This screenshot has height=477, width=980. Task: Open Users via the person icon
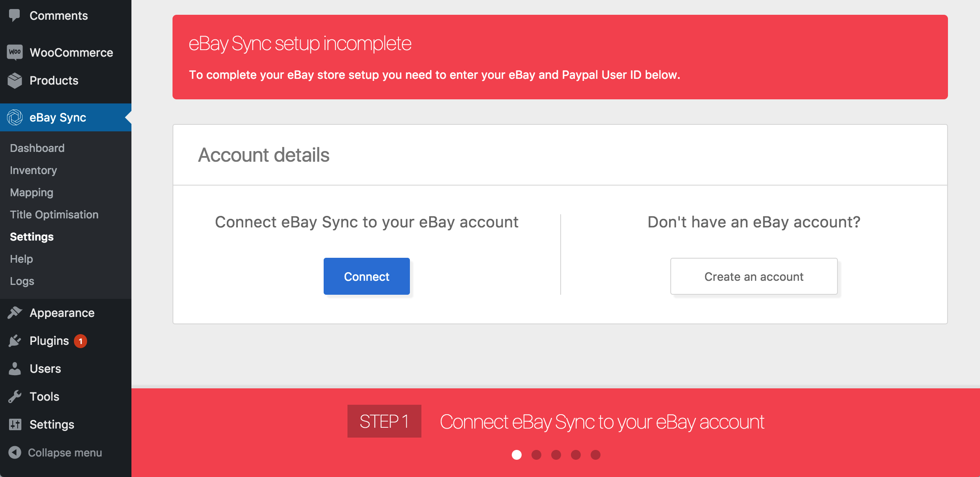(15, 368)
